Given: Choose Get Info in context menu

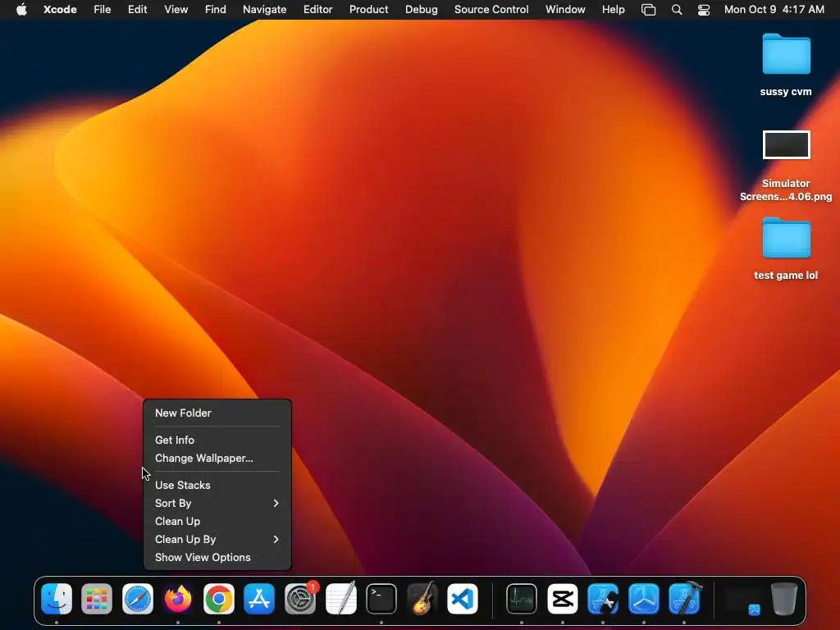Looking at the screenshot, I should (217, 440).
